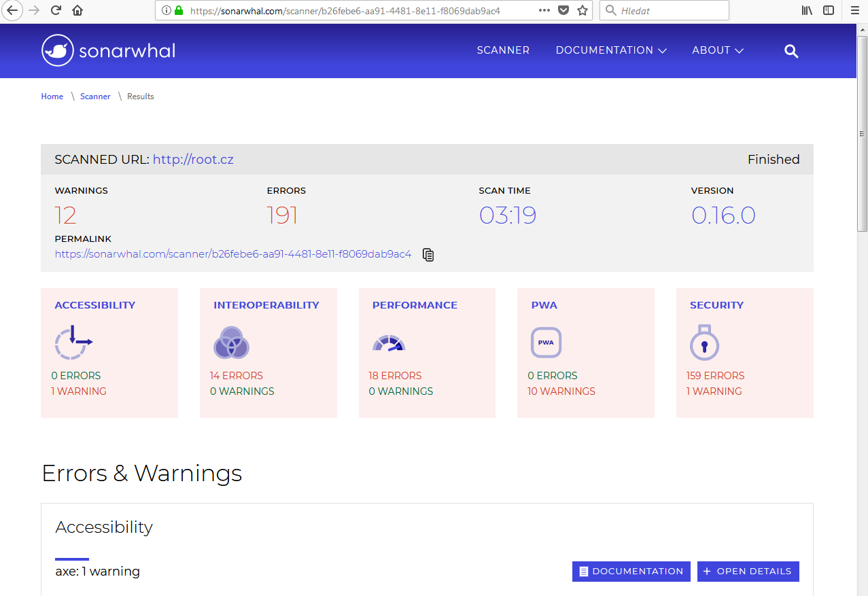Go to Scanner breadcrumb link
The width and height of the screenshot is (868, 596).
tap(95, 97)
